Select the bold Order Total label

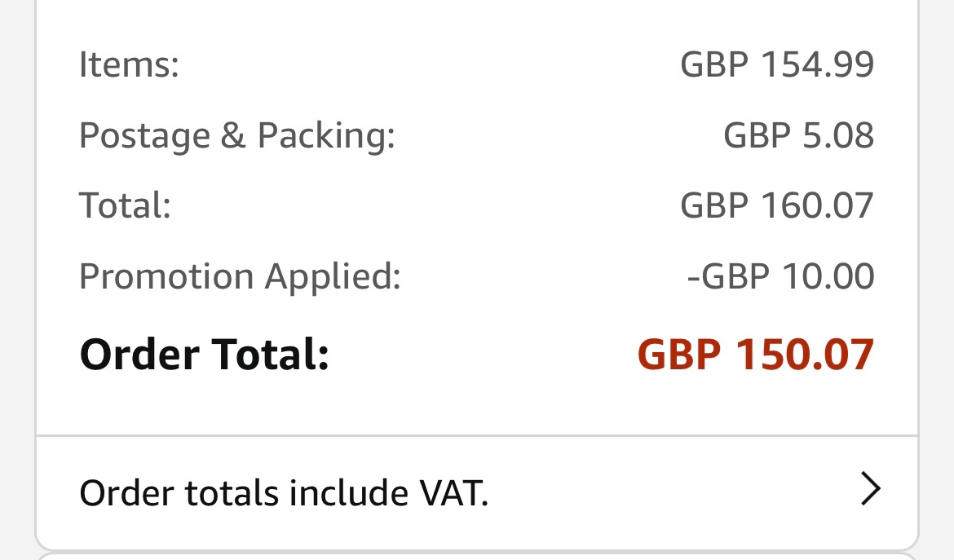(205, 354)
